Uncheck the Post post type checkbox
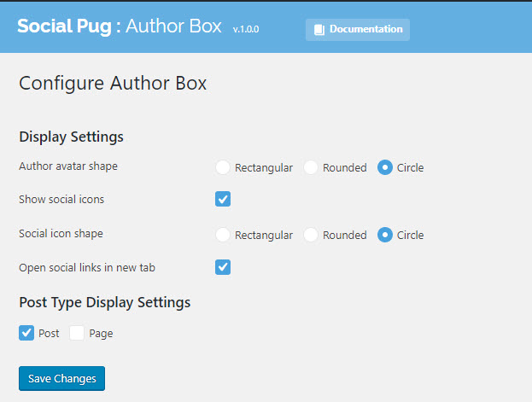Viewport: 532px width, 402px height. (x=26, y=333)
